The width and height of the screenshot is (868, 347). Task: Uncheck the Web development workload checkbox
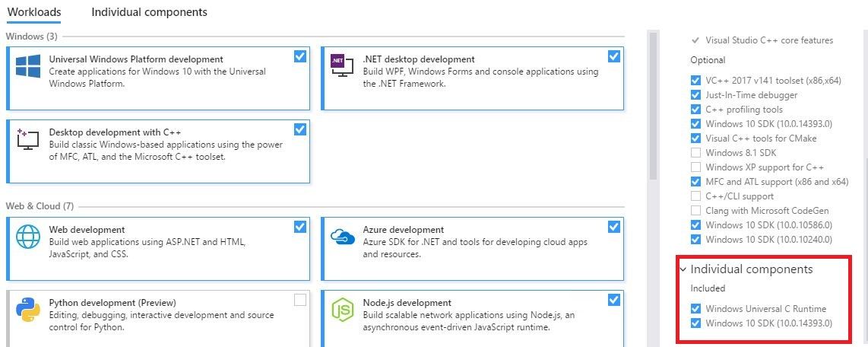(x=300, y=227)
